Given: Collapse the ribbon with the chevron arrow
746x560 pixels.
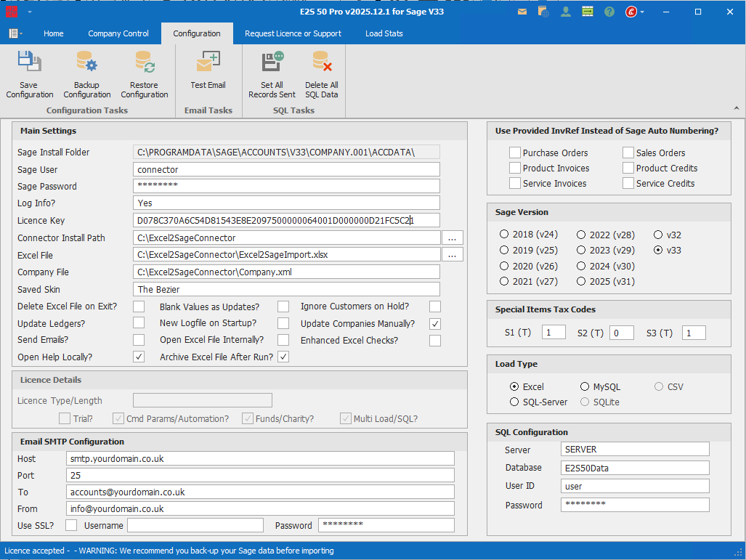Looking at the screenshot, I should pos(736,108).
